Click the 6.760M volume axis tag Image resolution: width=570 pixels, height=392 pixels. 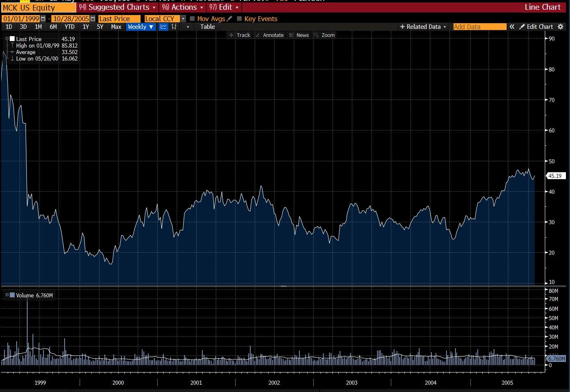point(556,358)
